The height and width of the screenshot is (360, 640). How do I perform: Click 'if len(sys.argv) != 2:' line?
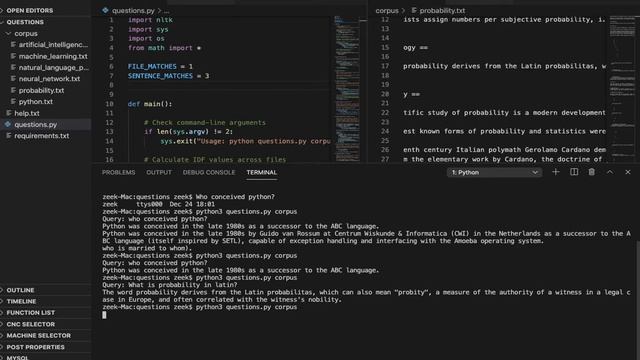point(188,132)
